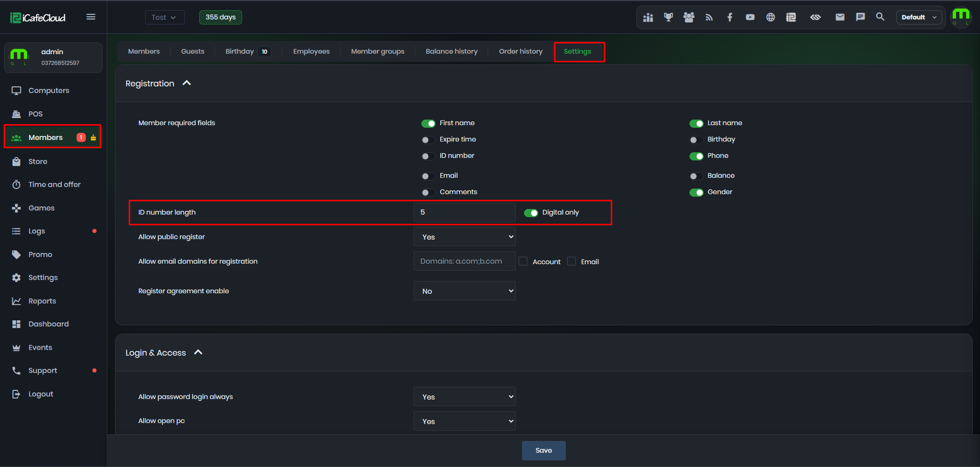
Task: Toggle Comments required field
Action: pos(428,192)
